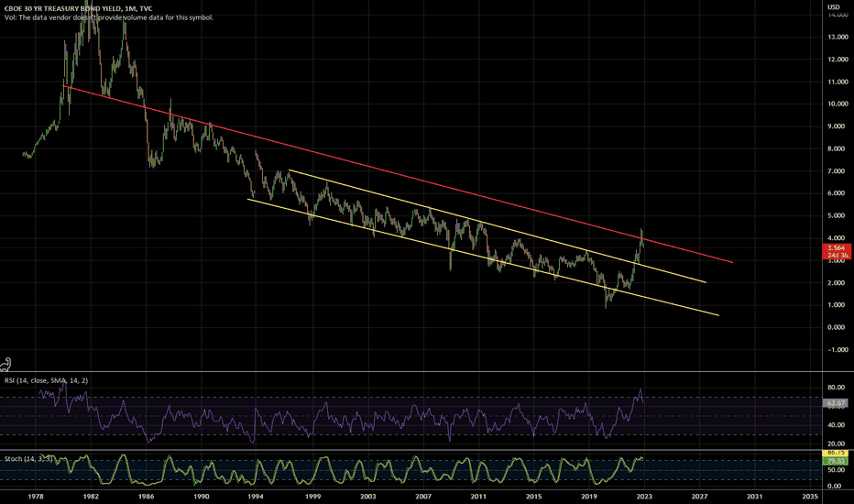
Task: Click the RSI (14, close, SMA, 14, 2) legend
Action: point(47,380)
